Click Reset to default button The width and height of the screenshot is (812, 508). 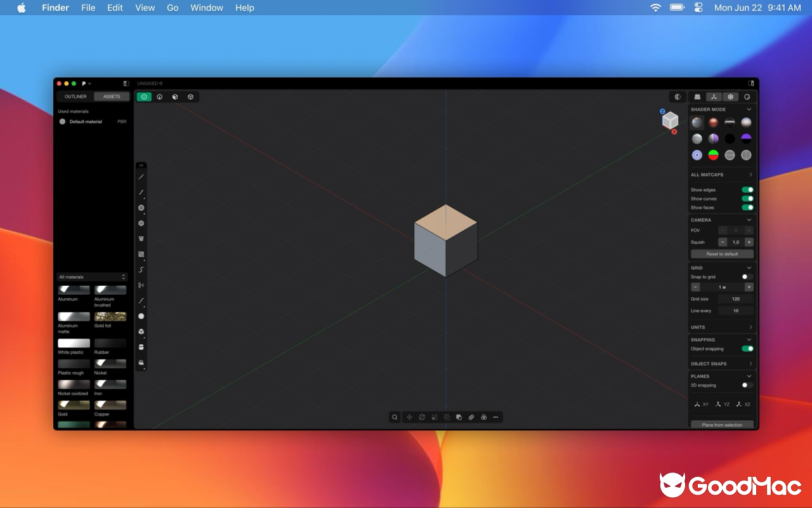click(723, 254)
